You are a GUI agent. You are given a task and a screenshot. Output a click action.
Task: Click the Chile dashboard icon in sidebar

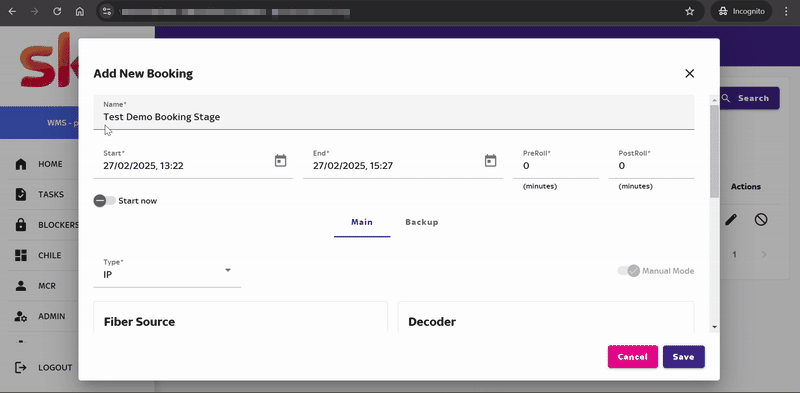(x=21, y=255)
